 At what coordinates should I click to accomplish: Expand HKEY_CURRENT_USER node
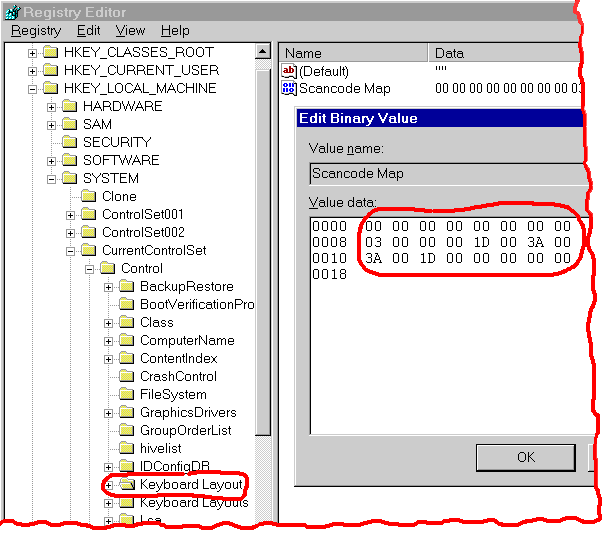click(33, 71)
